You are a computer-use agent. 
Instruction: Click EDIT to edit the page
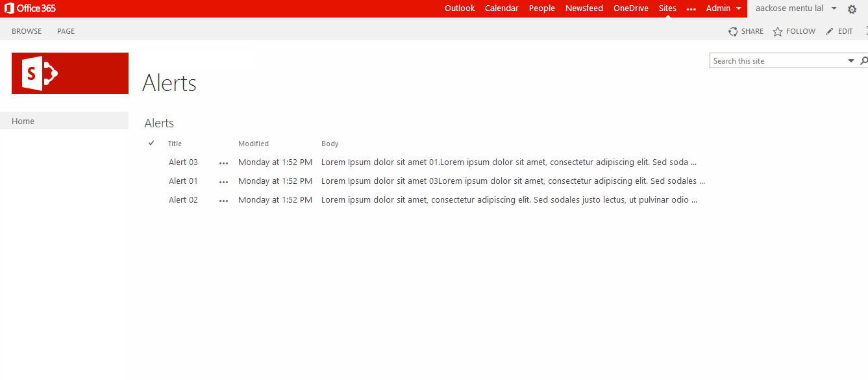tap(839, 31)
